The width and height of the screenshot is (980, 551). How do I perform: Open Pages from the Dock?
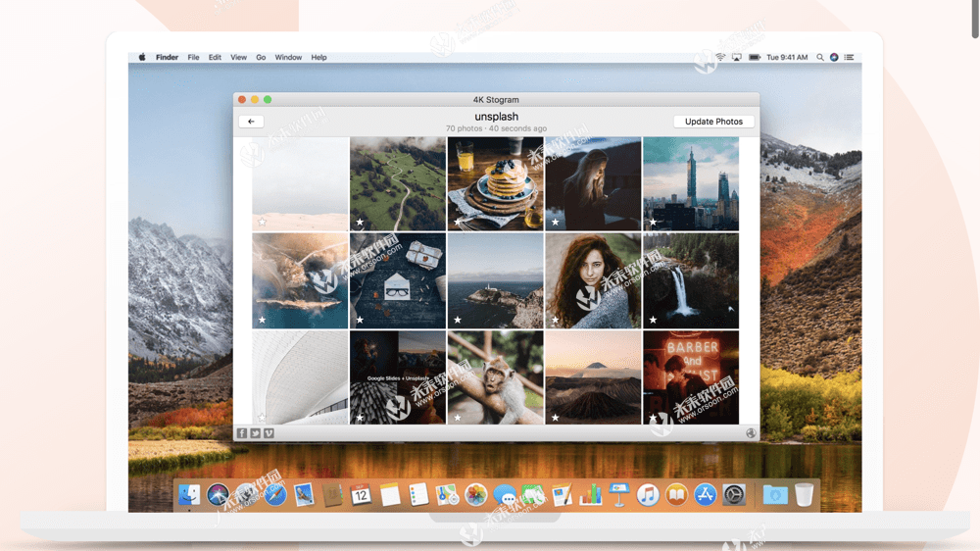click(562, 495)
